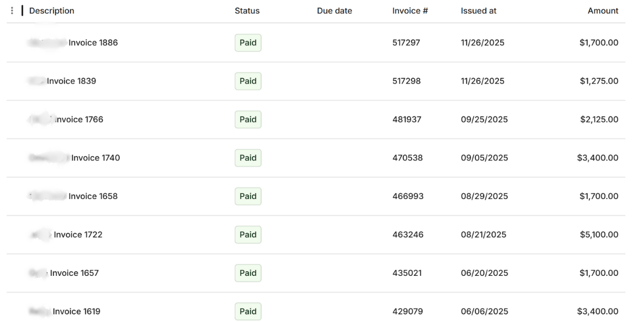Open Invoice 1722 details
Viewport: 644px width, 322px height.
pos(78,235)
